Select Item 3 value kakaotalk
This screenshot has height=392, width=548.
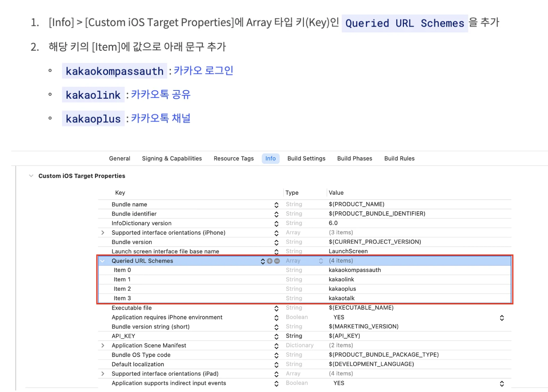342,298
